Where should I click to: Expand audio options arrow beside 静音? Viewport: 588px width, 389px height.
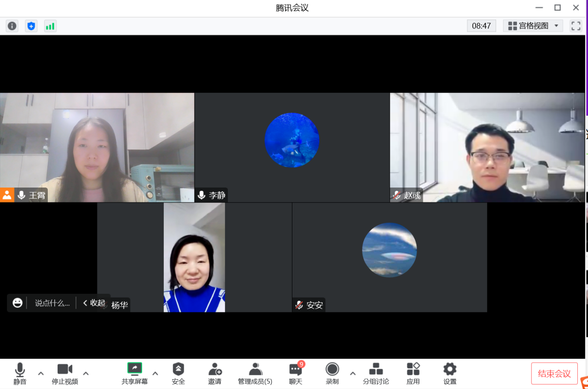[x=41, y=373]
